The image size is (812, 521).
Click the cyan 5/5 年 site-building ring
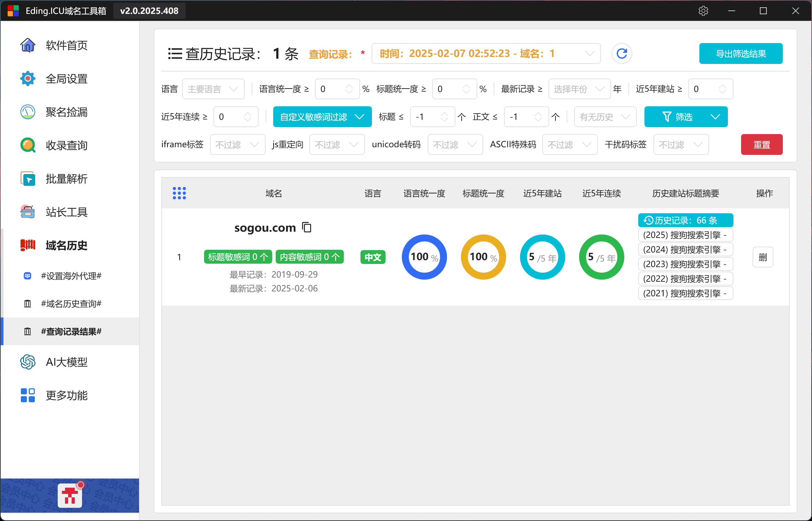[x=543, y=257]
